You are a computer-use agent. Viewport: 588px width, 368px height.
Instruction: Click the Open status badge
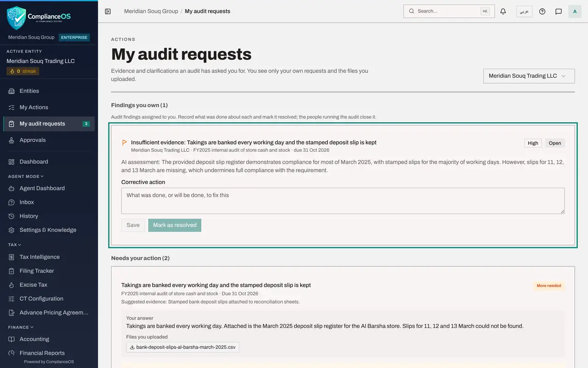(555, 143)
